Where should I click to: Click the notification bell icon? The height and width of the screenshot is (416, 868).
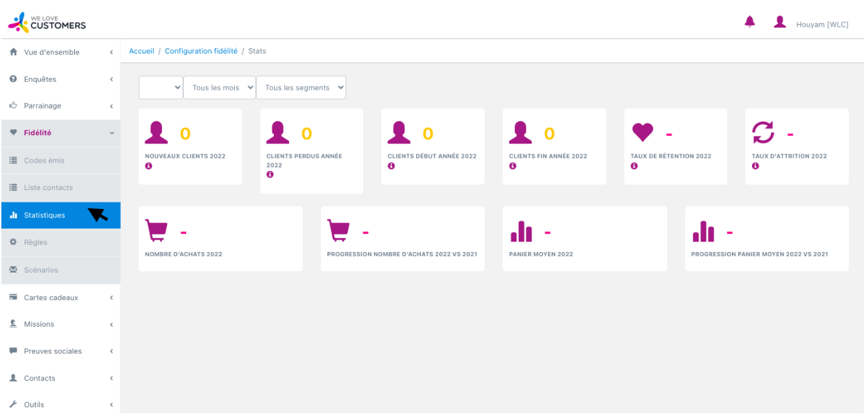pyautogui.click(x=749, y=22)
